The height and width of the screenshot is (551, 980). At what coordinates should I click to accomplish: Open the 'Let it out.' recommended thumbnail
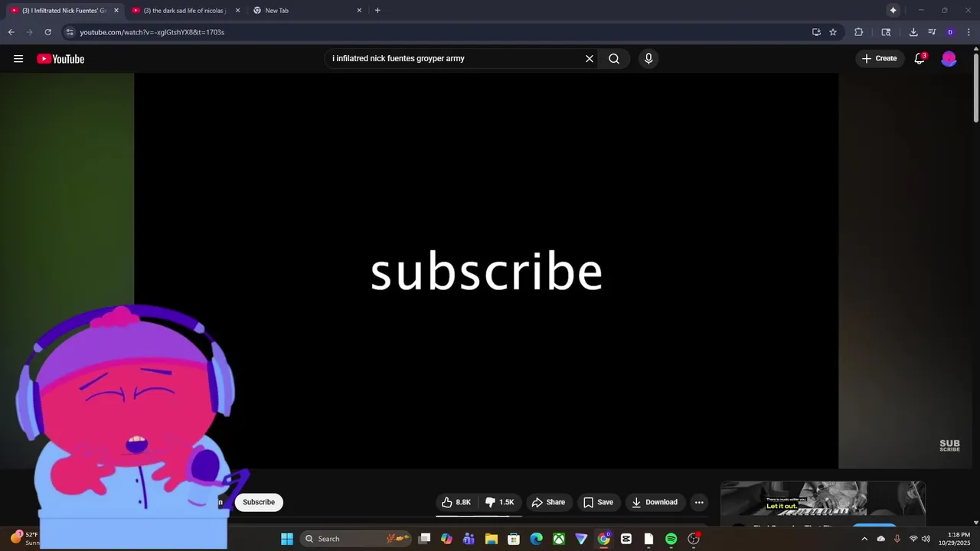[x=823, y=499]
